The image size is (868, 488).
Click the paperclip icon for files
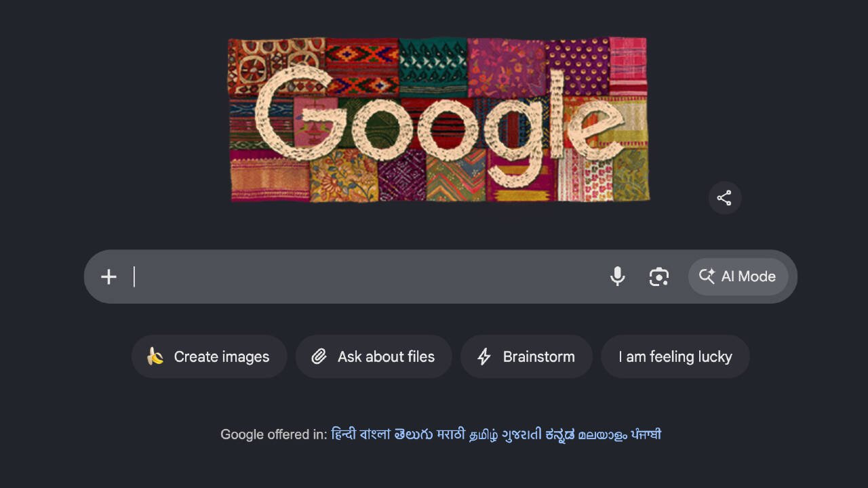(319, 357)
